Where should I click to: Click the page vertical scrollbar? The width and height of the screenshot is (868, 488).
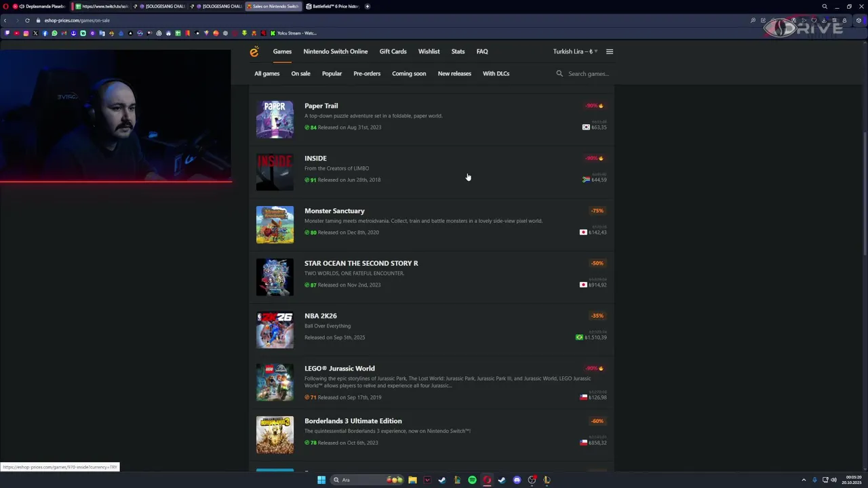coord(865,193)
